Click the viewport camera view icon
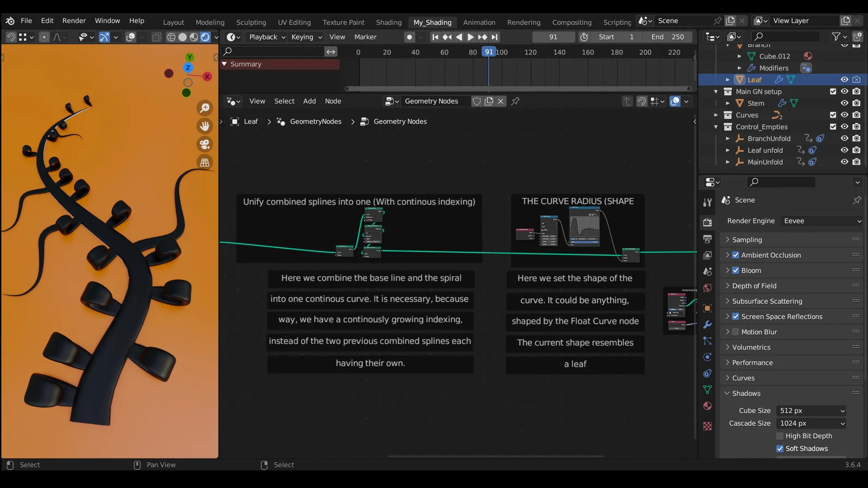This screenshot has width=868, height=488. [205, 144]
